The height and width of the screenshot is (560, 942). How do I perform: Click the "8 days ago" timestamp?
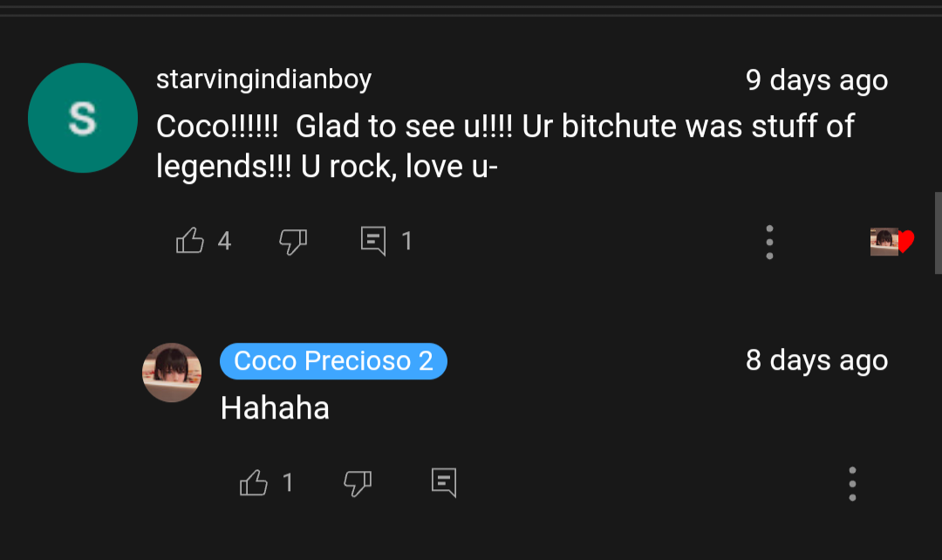(816, 360)
